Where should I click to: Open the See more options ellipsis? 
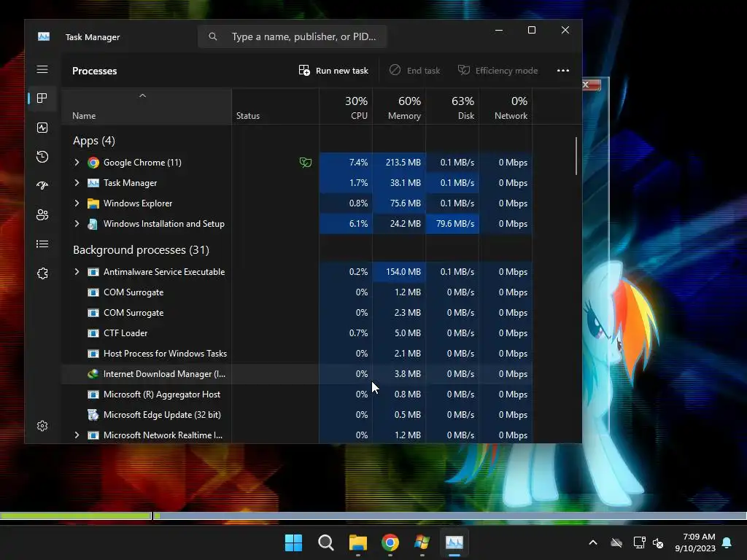[563, 71]
